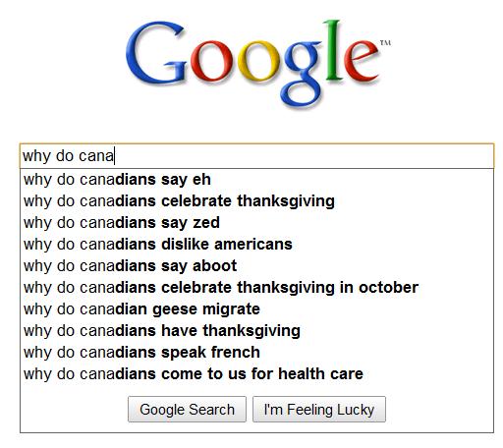Image resolution: width=503 pixels, height=448 pixels.
Task: Click the I'm Feeling Lucky button
Action: [319, 410]
